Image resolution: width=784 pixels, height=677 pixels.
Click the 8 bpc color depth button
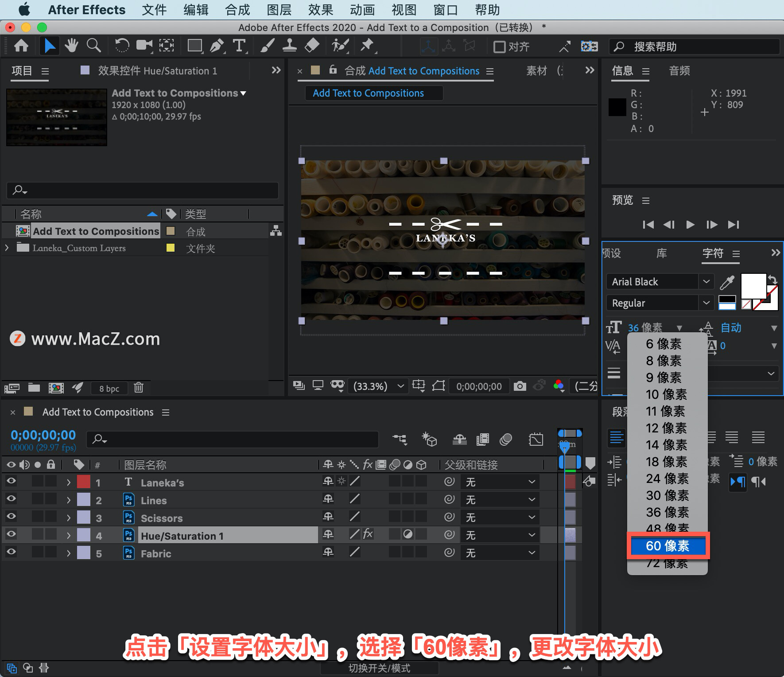coord(109,389)
